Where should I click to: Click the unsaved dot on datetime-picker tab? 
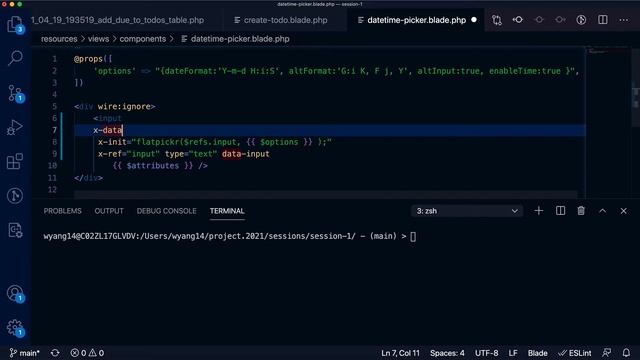coord(474,20)
